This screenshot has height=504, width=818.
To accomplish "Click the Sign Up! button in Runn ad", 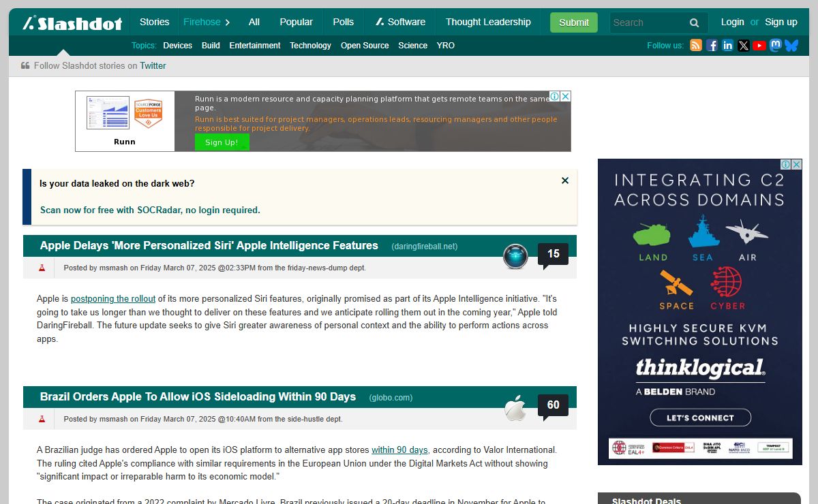I will pos(222,142).
